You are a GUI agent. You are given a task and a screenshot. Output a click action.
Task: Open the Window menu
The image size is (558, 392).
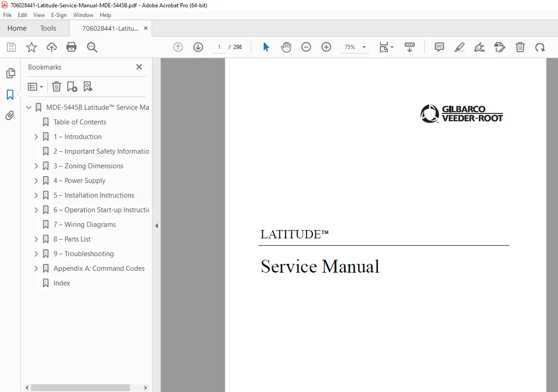click(83, 15)
